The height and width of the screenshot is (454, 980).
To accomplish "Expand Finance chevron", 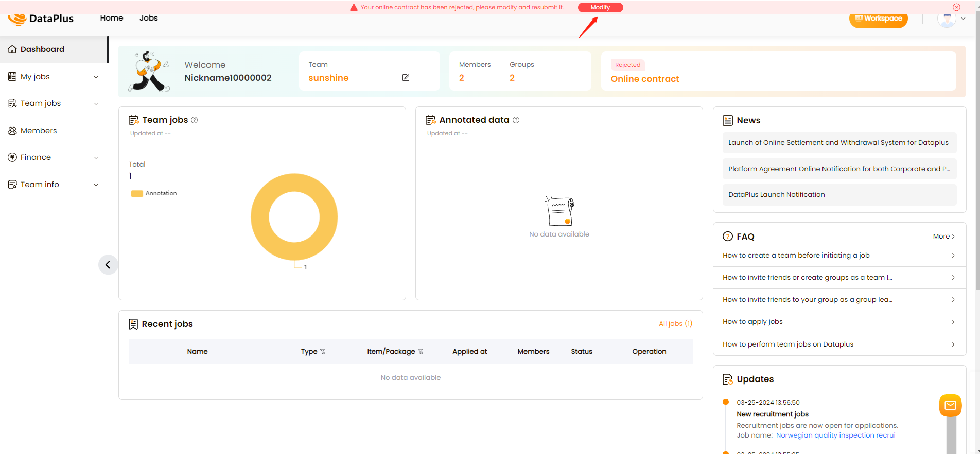I will [96, 158].
